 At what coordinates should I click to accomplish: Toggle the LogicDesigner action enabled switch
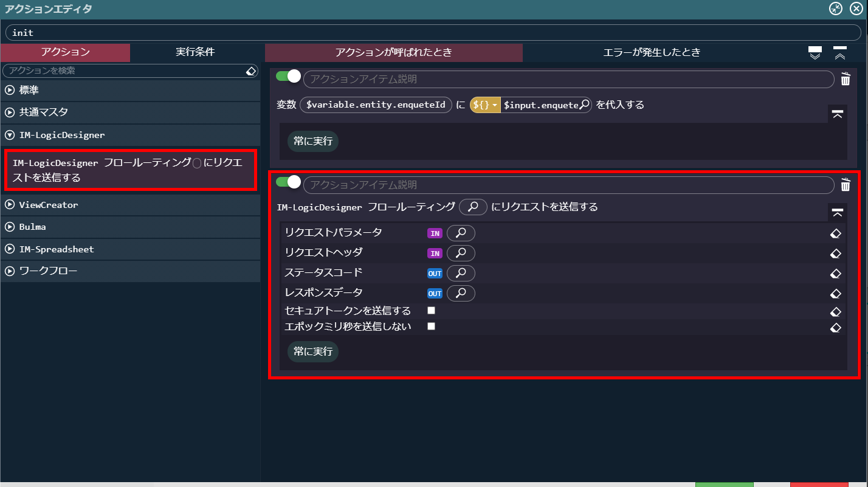tap(288, 182)
